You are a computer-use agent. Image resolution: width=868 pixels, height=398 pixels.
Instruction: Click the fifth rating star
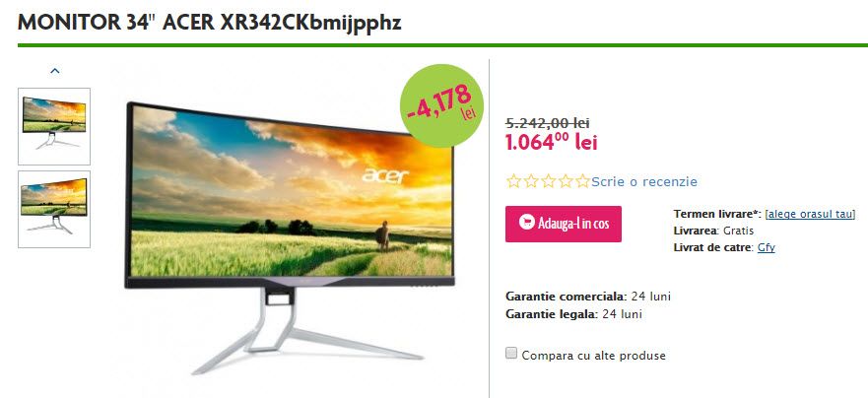point(582,181)
